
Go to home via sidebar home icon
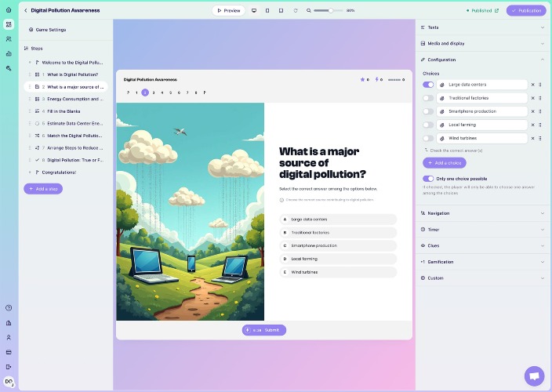click(x=9, y=10)
